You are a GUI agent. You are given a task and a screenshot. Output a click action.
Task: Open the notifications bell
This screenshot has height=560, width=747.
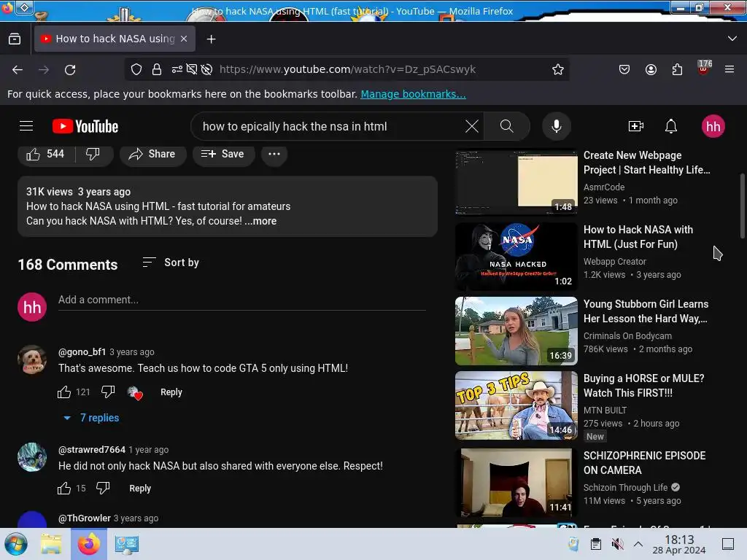[x=671, y=126]
